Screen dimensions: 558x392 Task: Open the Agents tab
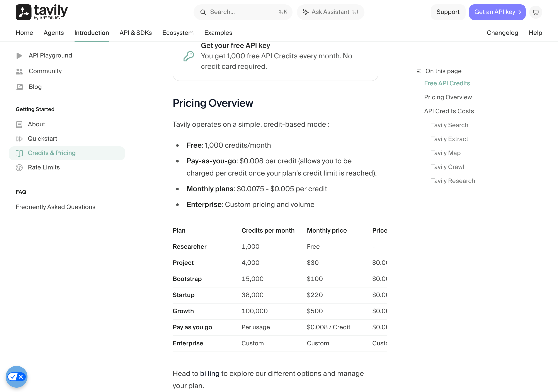tap(54, 33)
